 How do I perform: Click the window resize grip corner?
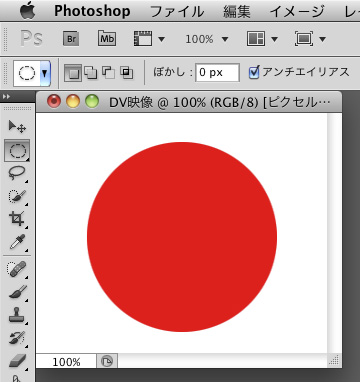coord(335,361)
